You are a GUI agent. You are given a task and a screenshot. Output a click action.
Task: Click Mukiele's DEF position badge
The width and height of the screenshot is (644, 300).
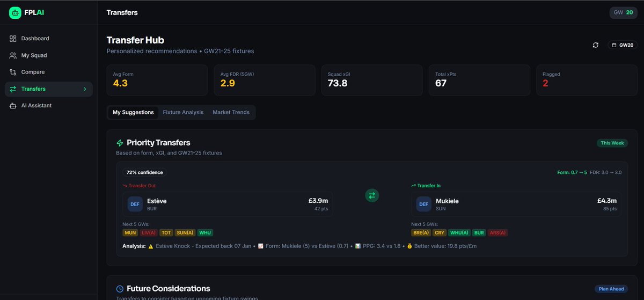423,204
